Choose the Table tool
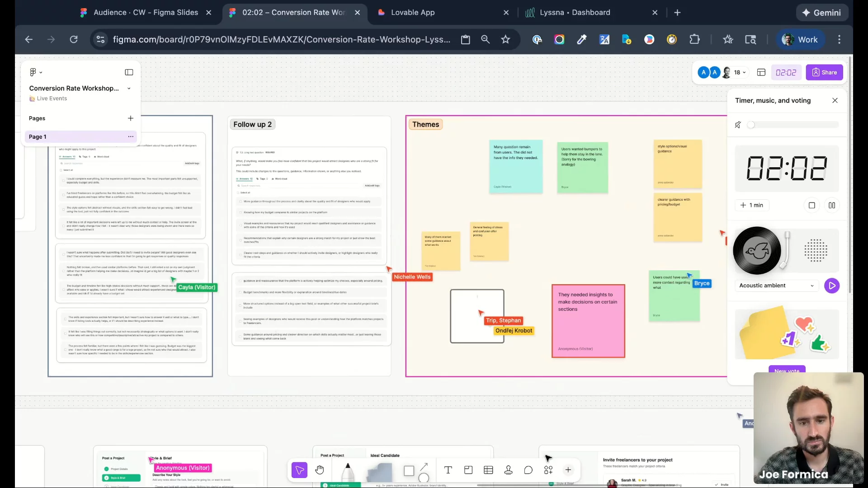The width and height of the screenshot is (868, 488). (488, 470)
